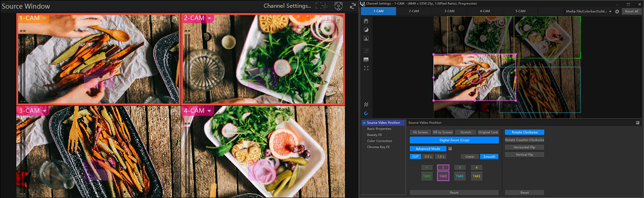Viewport: 644px width, 198px height.
Task: Open Channel Settings.. in Source Window
Action: pyautogui.click(x=287, y=6)
